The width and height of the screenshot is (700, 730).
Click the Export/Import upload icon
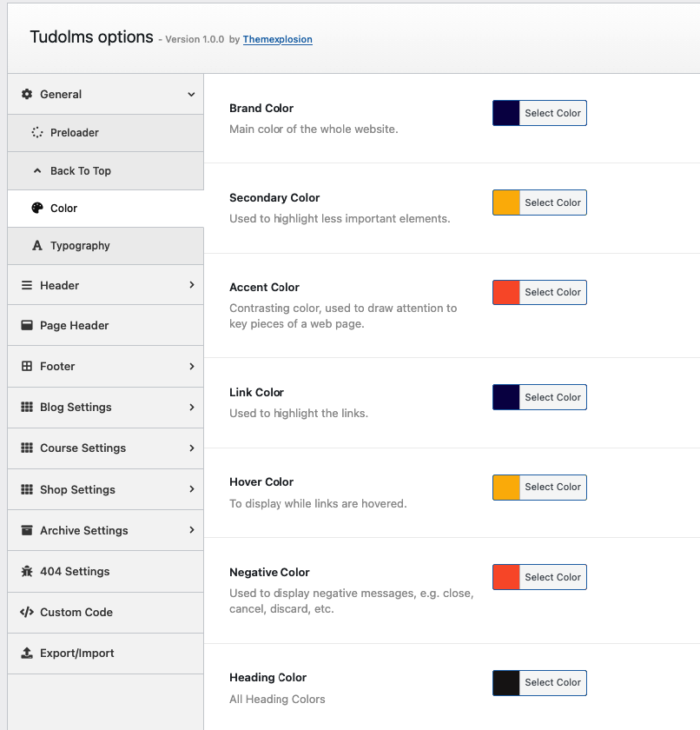[27, 653]
